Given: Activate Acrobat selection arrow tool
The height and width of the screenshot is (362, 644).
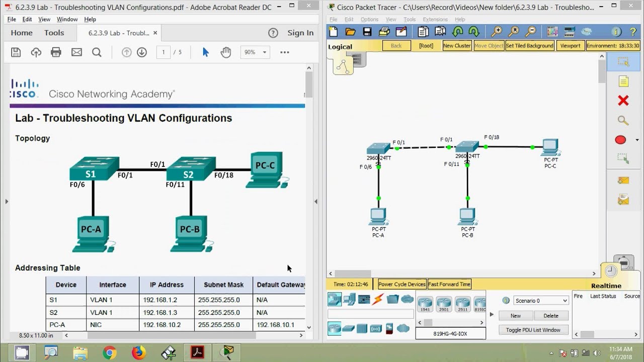Looking at the screenshot, I should (x=205, y=52).
